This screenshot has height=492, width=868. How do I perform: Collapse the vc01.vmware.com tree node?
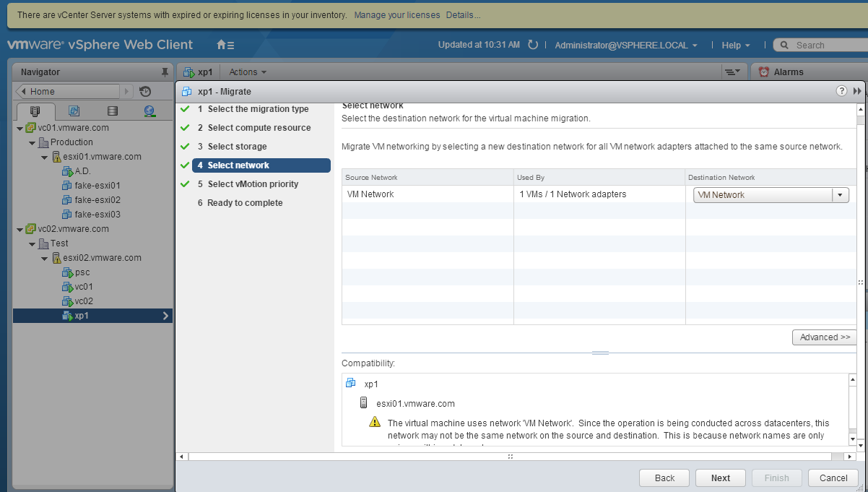(19, 128)
